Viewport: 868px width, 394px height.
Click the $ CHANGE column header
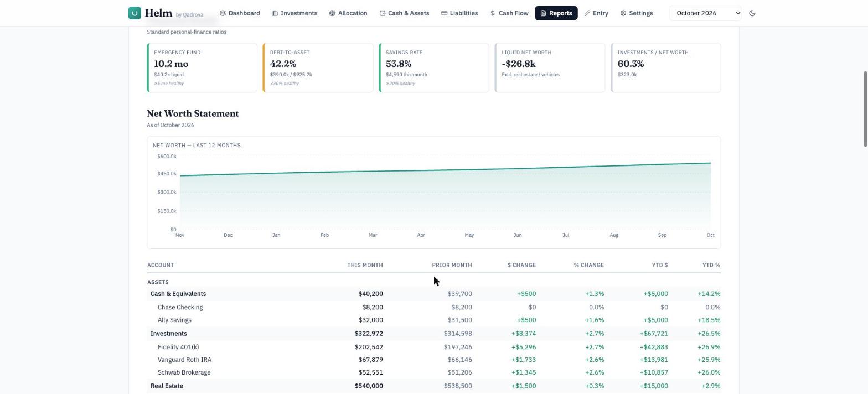pos(521,265)
